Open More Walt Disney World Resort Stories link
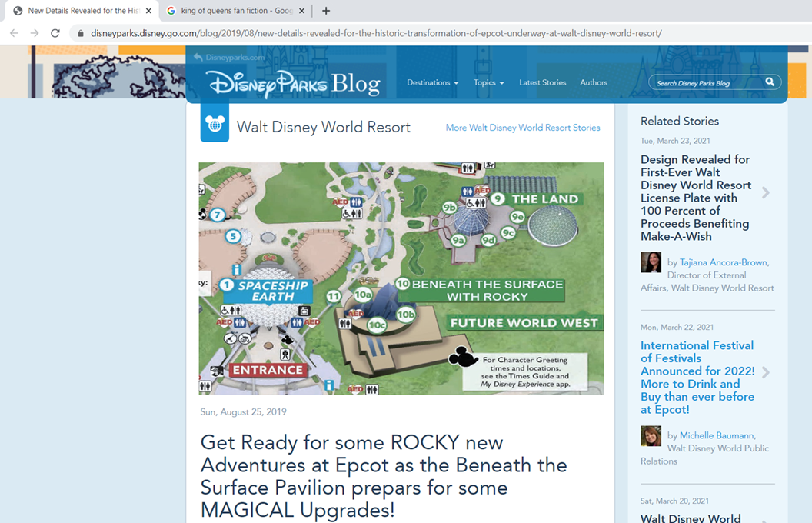Image resolution: width=812 pixels, height=523 pixels. click(523, 128)
